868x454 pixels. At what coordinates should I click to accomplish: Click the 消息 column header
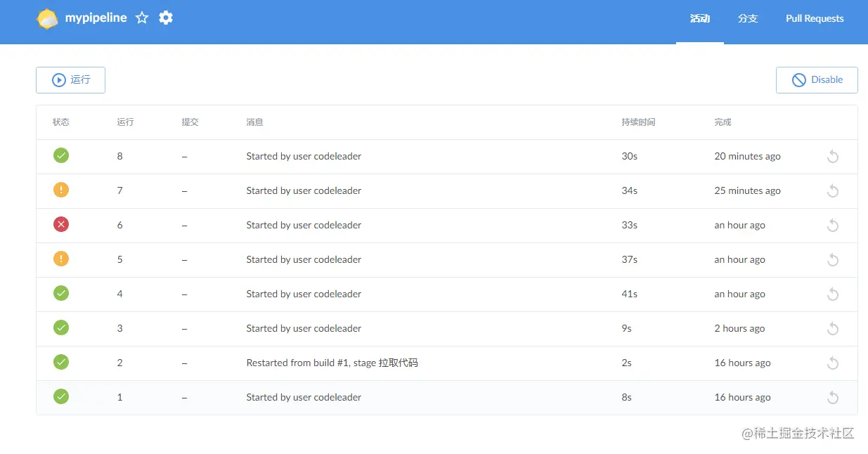point(255,122)
